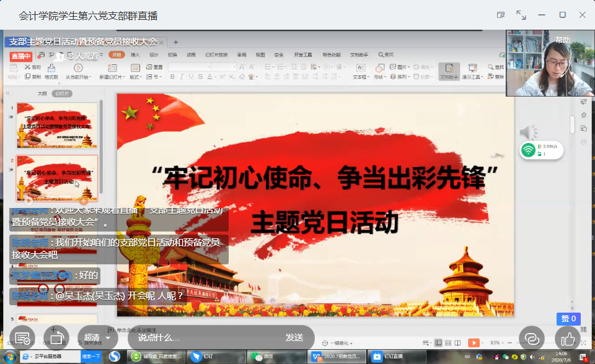Click the 发送 send button

[294, 337]
